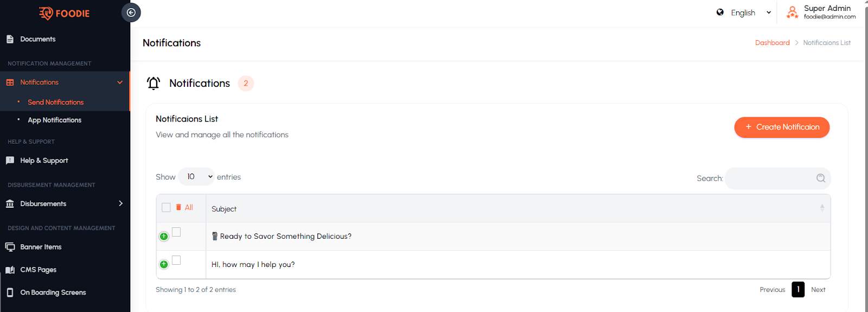Click the Create Notification button
The height and width of the screenshot is (312, 868).
[x=782, y=127]
